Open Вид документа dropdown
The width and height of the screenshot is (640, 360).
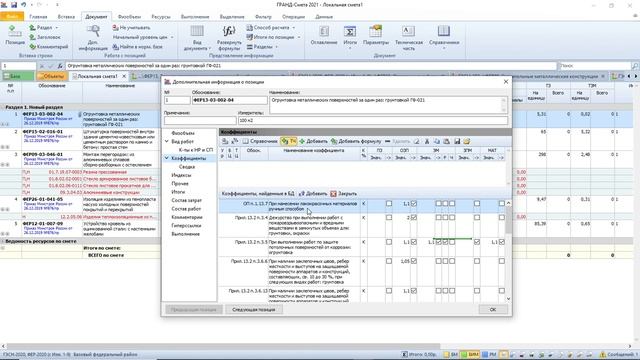click(x=197, y=38)
